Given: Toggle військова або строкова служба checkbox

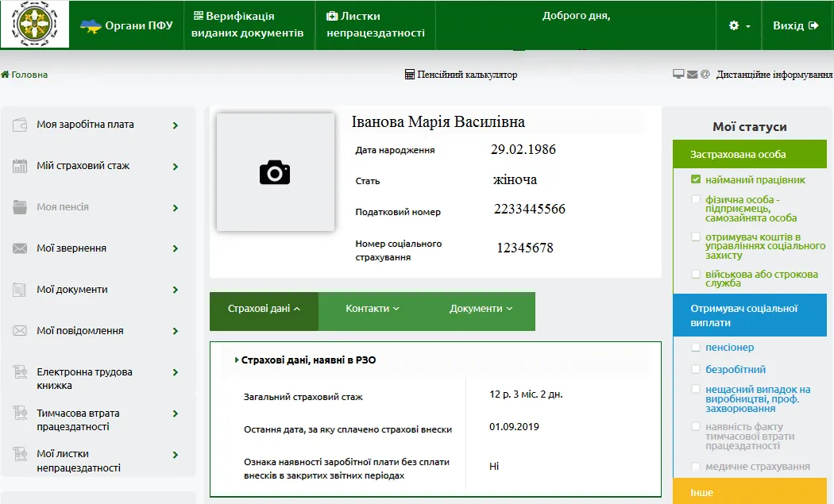Looking at the screenshot, I should pyautogui.click(x=696, y=274).
